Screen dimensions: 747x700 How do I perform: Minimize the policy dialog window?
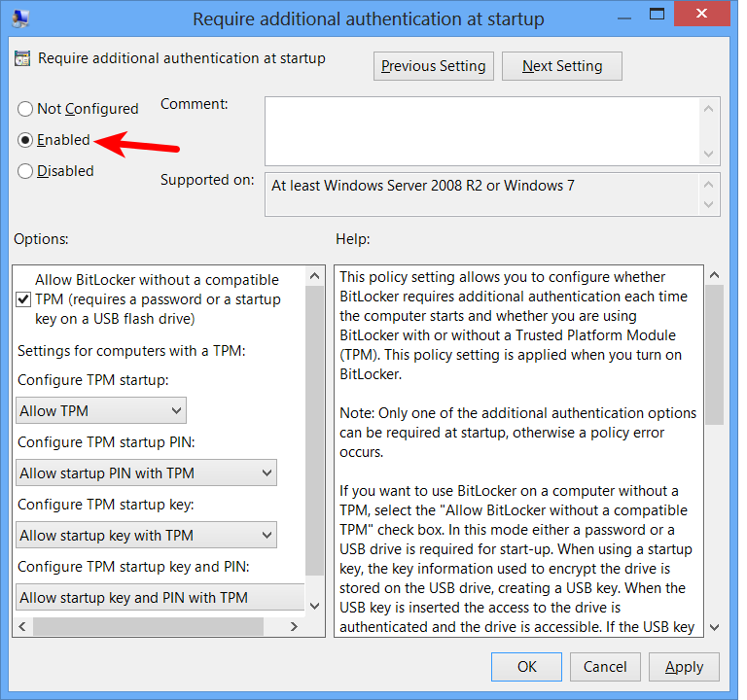(624, 17)
